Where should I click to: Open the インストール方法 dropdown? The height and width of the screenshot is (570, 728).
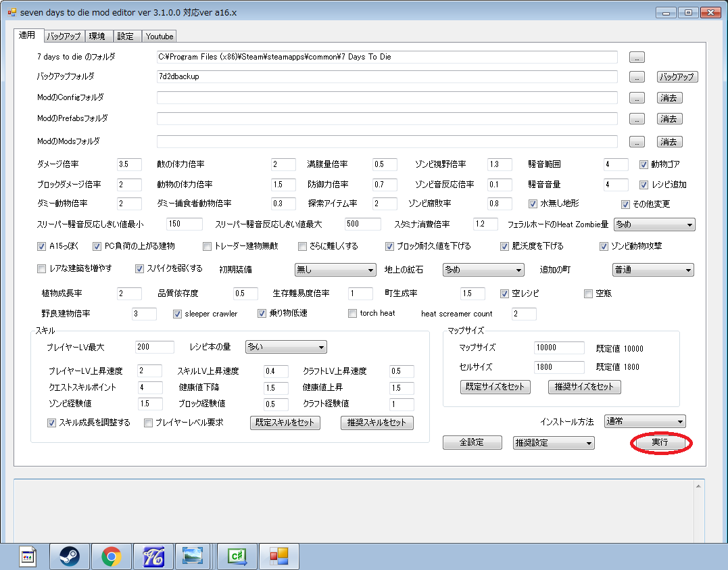click(x=645, y=421)
